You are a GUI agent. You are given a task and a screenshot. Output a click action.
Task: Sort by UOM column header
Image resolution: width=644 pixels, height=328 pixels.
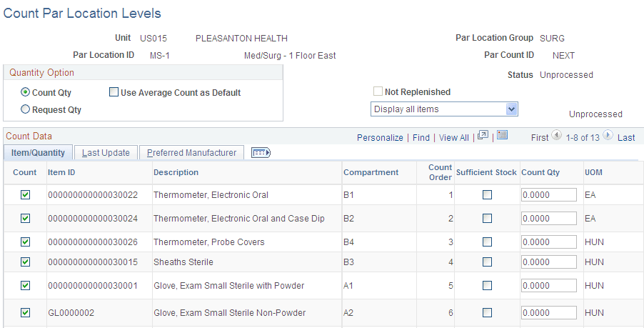coord(593,172)
